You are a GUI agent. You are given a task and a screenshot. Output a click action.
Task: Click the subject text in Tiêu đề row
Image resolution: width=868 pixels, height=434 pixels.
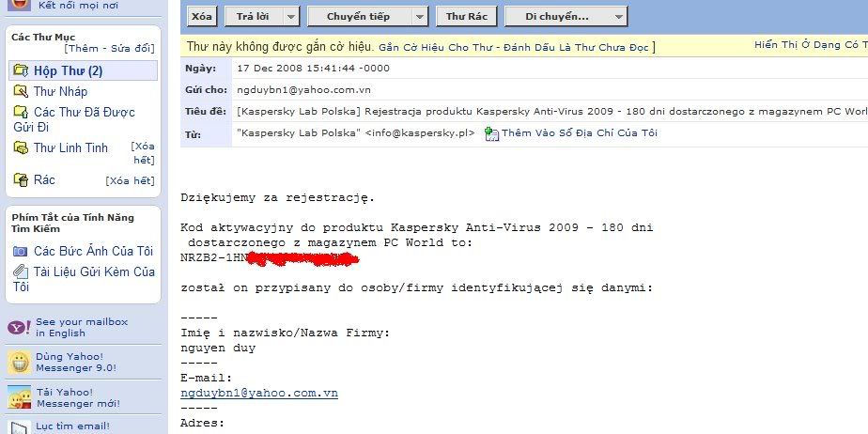[552, 111]
